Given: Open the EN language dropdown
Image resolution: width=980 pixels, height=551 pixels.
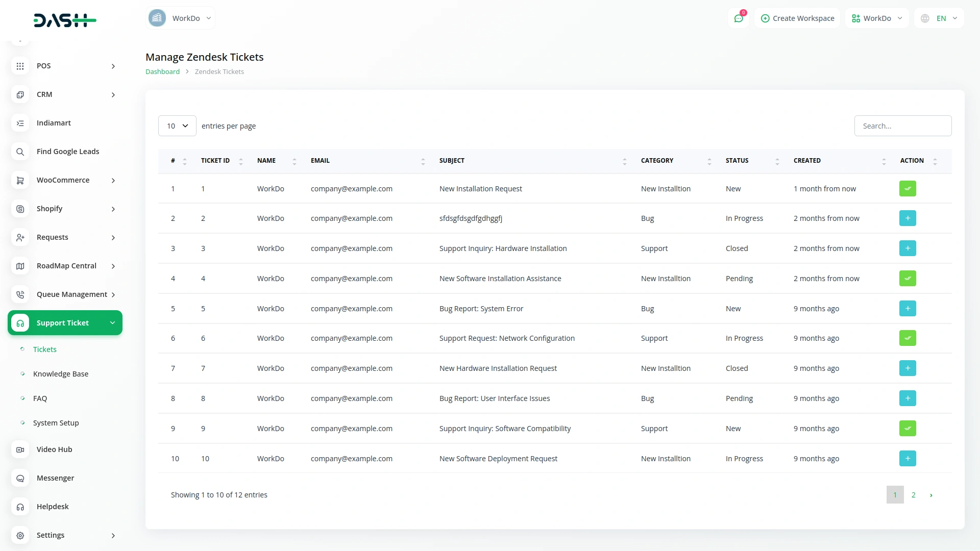Looking at the screenshot, I should tap(939, 18).
